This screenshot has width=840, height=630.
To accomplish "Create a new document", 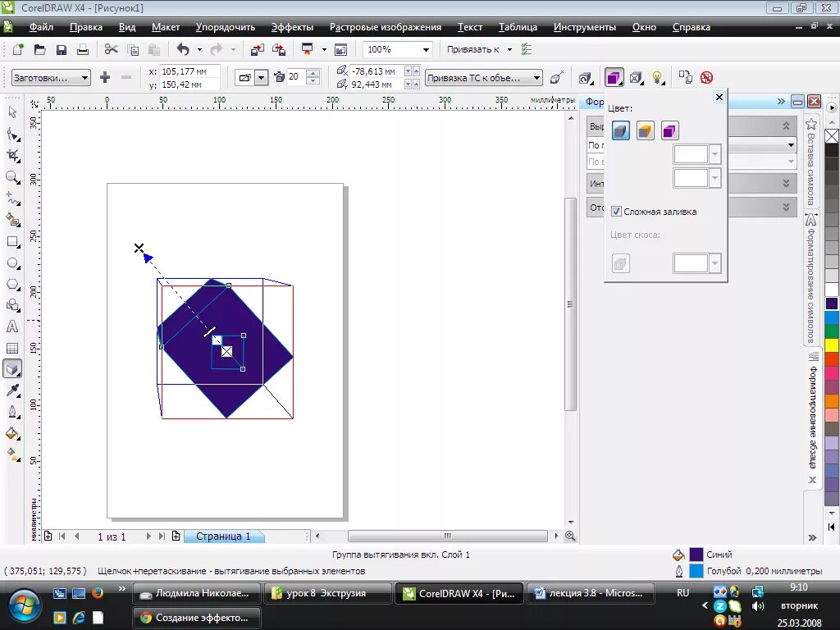I will pos(18,50).
